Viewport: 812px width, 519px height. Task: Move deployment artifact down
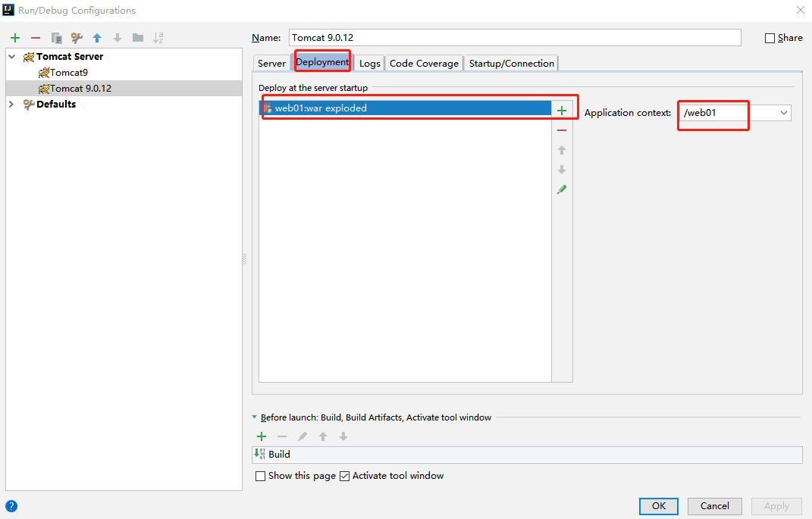point(562,170)
